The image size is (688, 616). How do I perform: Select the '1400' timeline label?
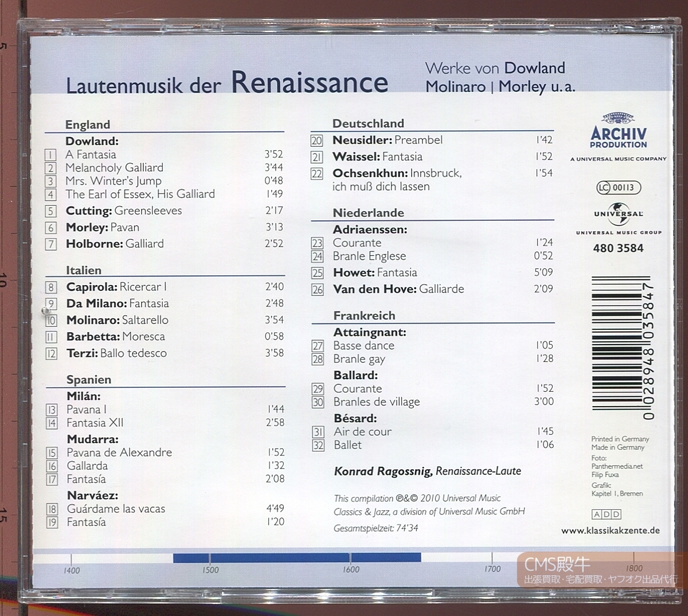coord(72,570)
